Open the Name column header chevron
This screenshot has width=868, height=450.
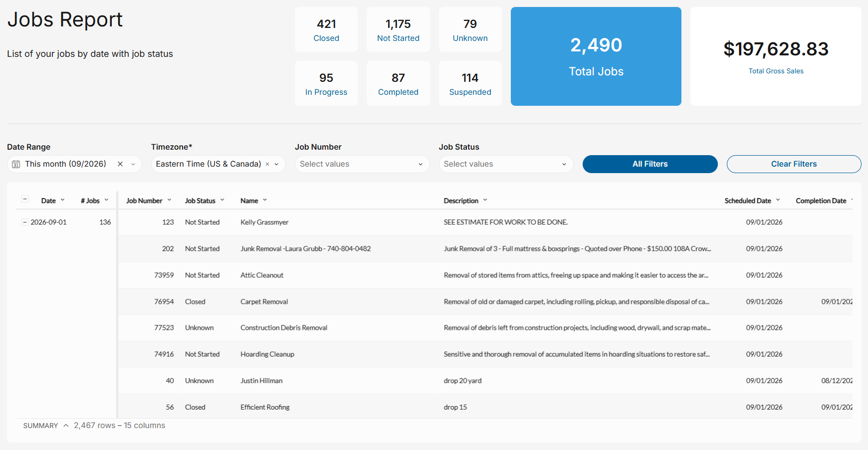coord(265,200)
